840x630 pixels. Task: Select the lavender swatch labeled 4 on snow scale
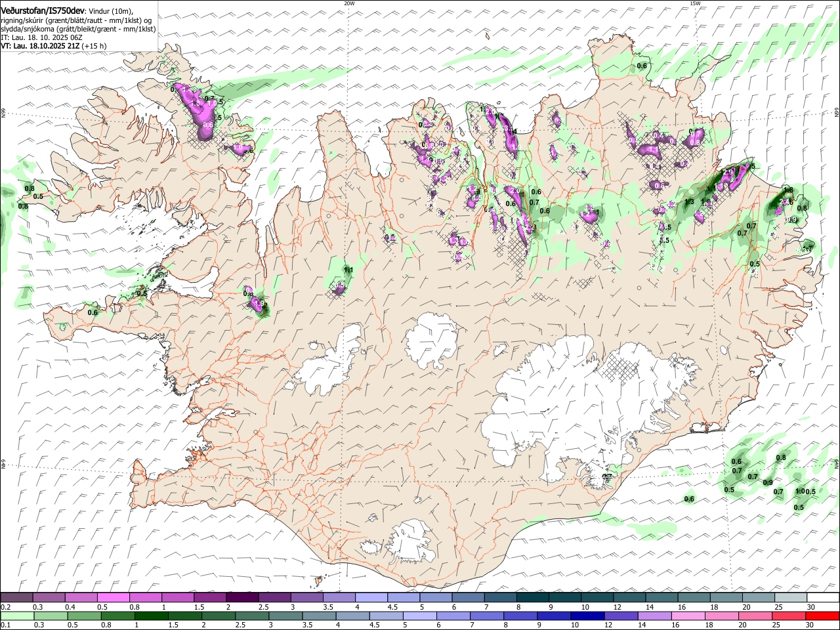coord(371,598)
